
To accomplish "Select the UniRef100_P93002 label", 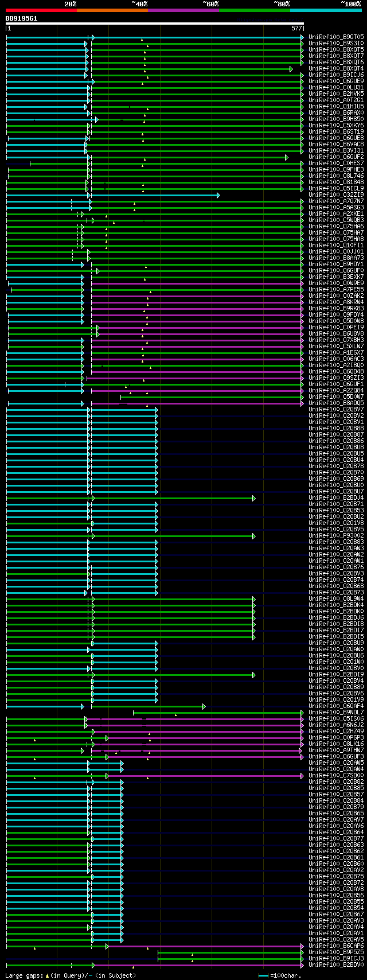I will (336, 536).
